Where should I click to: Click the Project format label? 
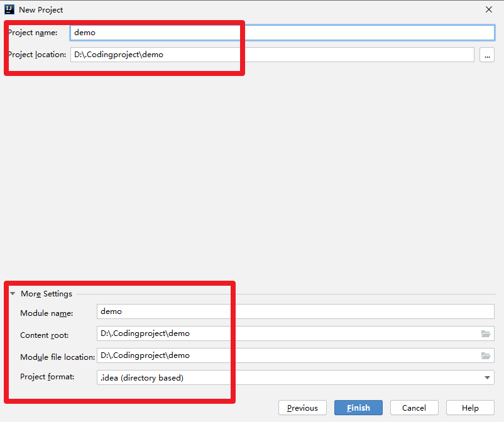point(47,377)
